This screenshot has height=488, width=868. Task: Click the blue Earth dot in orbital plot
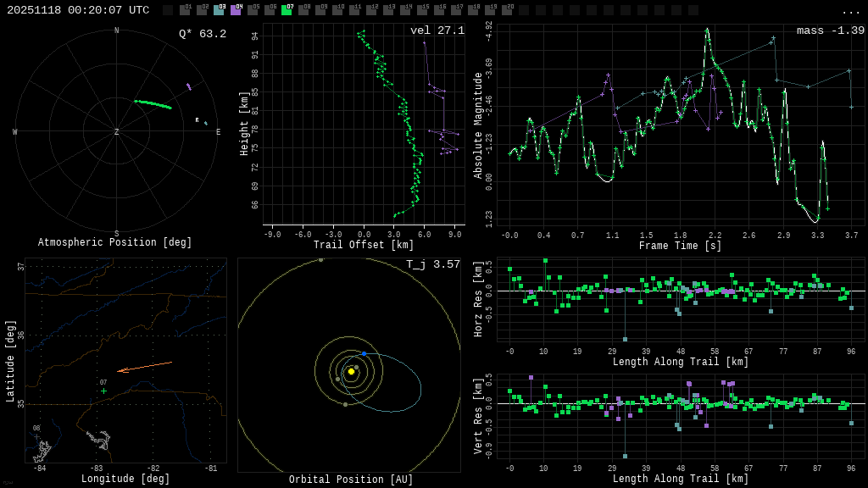364,353
